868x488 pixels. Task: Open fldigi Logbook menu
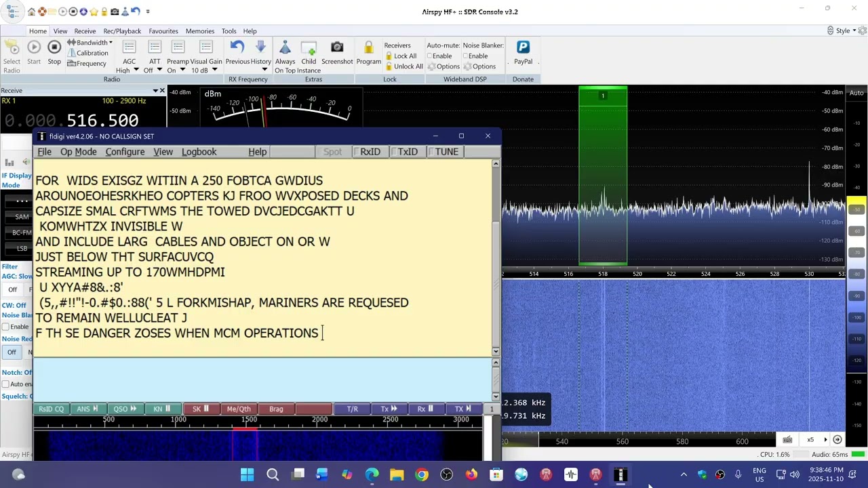tap(199, 152)
